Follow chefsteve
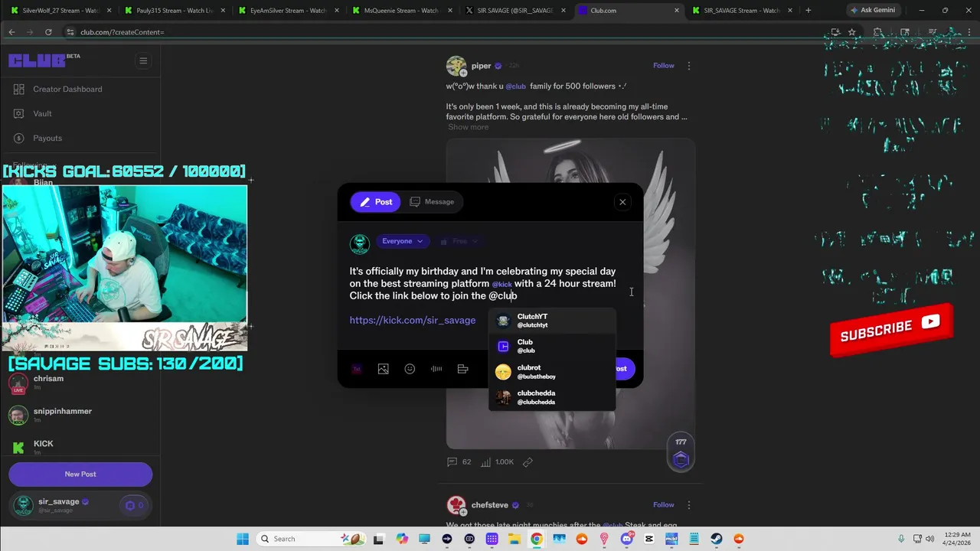The width and height of the screenshot is (980, 551). (x=663, y=505)
